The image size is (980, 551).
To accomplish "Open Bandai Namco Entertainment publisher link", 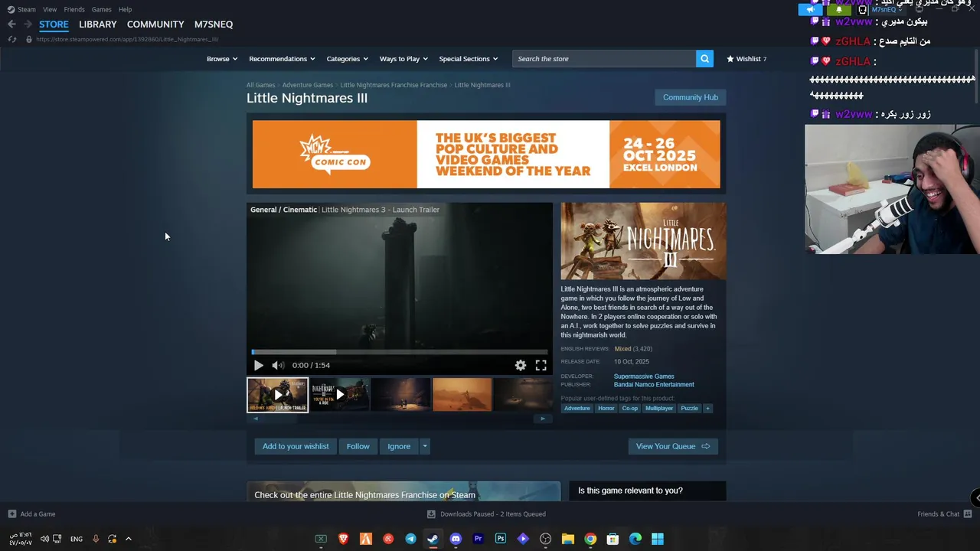I will 654,385.
